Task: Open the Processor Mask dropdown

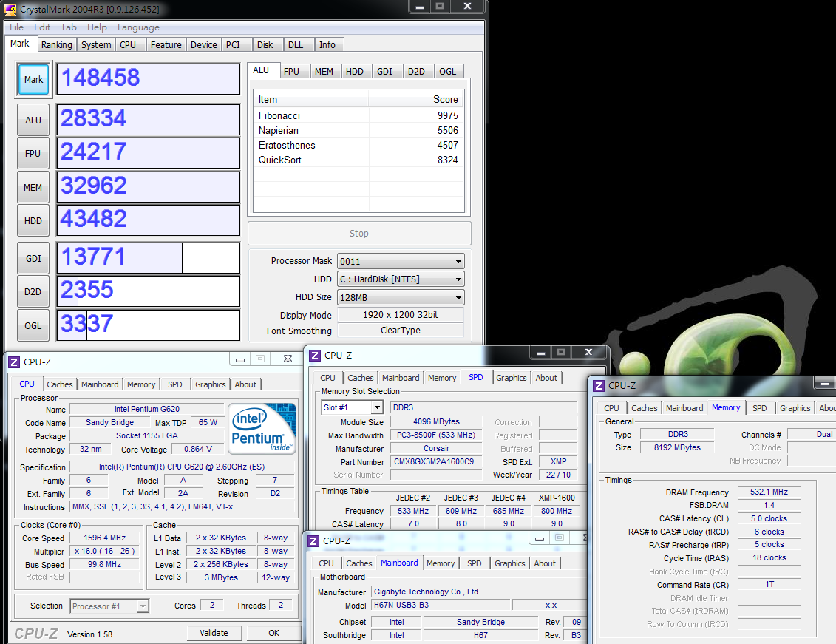Action: pyautogui.click(x=401, y=261)
